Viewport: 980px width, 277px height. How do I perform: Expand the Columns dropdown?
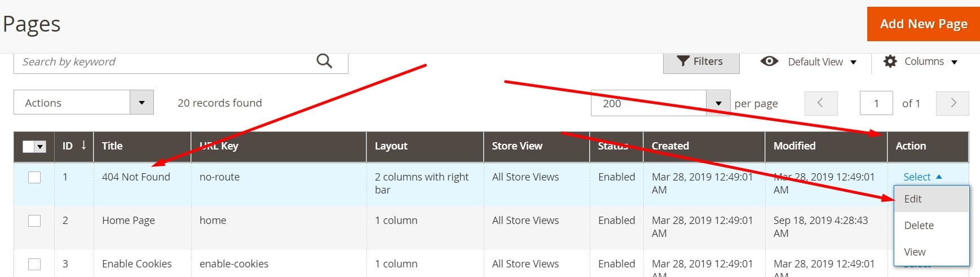point(954,62)
